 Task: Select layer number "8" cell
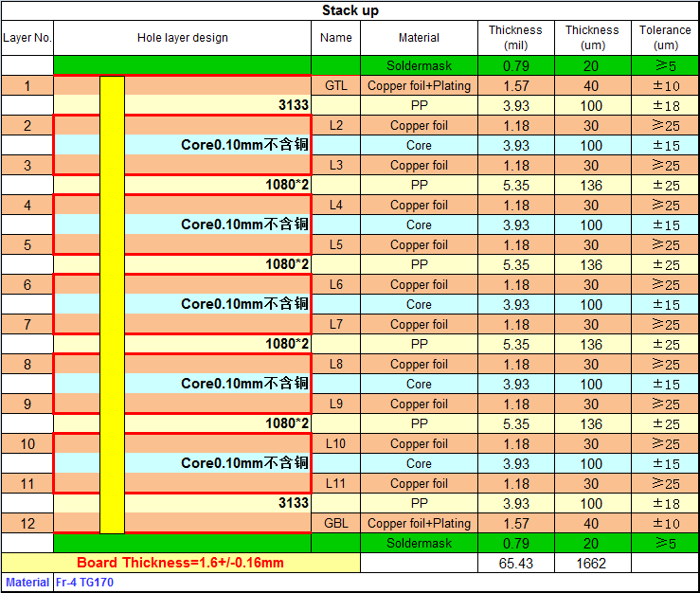pos(27,364)
